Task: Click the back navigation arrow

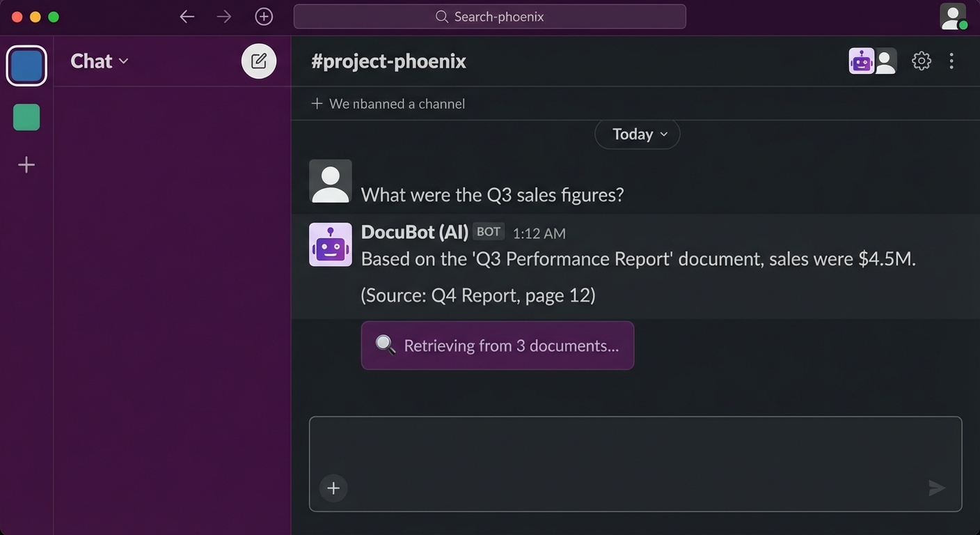Action: pos(187,16)
